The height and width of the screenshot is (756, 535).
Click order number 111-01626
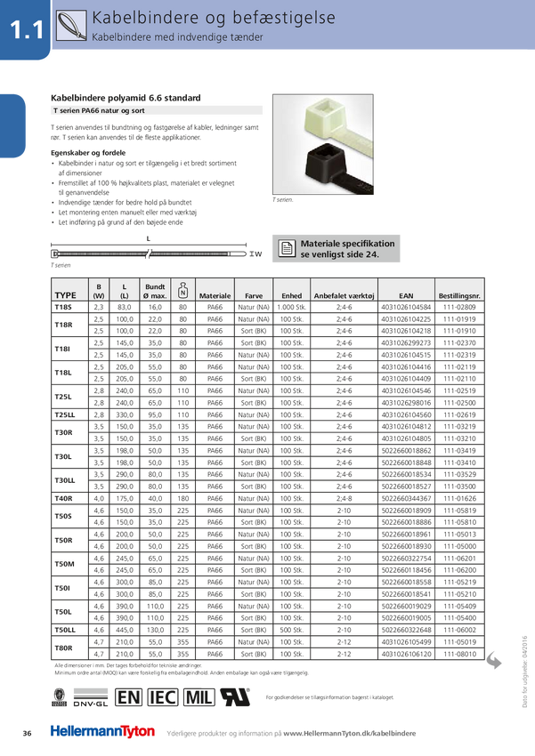point(459,499)
